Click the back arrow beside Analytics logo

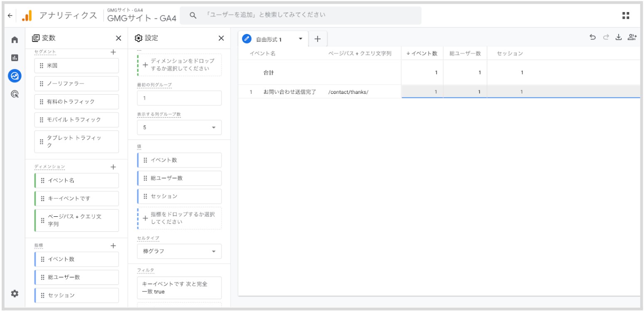(10, 16)
